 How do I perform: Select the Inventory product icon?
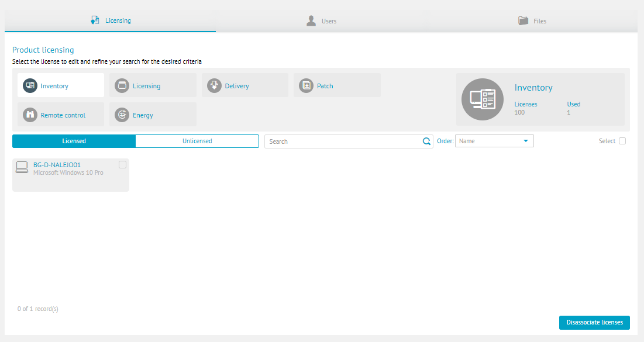tap(30, 85)
